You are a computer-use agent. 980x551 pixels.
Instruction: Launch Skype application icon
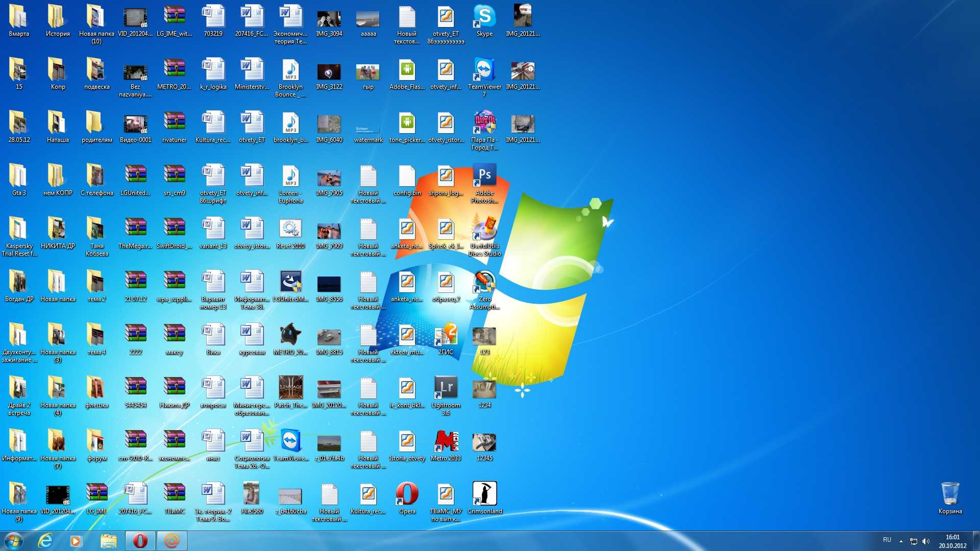pyautogui.click(x=484, y=18)
